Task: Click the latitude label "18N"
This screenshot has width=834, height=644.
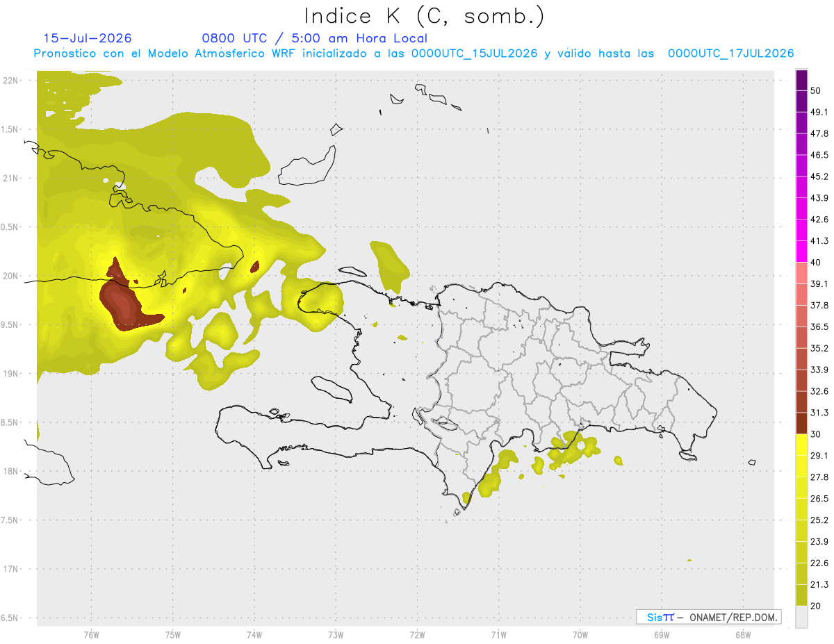Action: coord(12,472)
